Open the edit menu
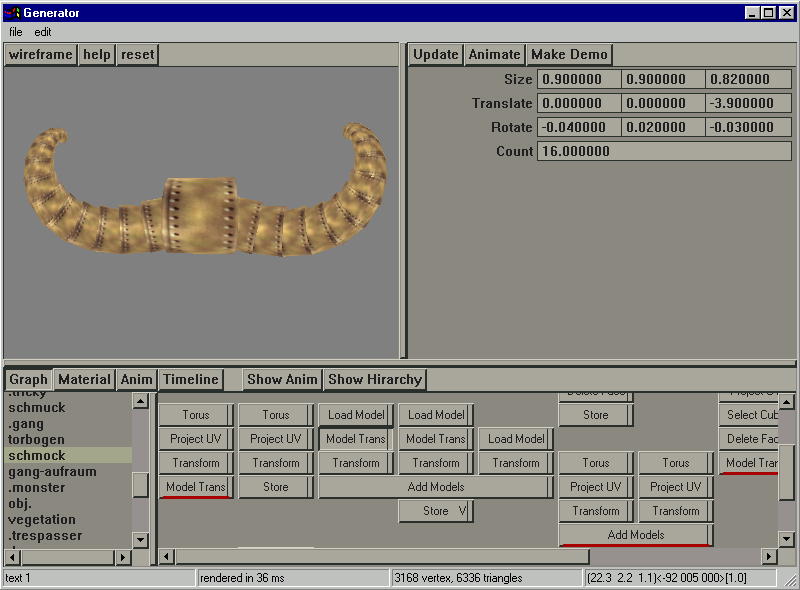This screenshot has height=590, width=800. coord(43,32)
